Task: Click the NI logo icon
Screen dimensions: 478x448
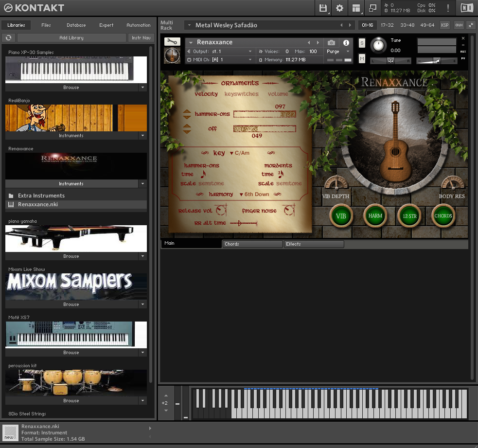Action: (466, 8)
